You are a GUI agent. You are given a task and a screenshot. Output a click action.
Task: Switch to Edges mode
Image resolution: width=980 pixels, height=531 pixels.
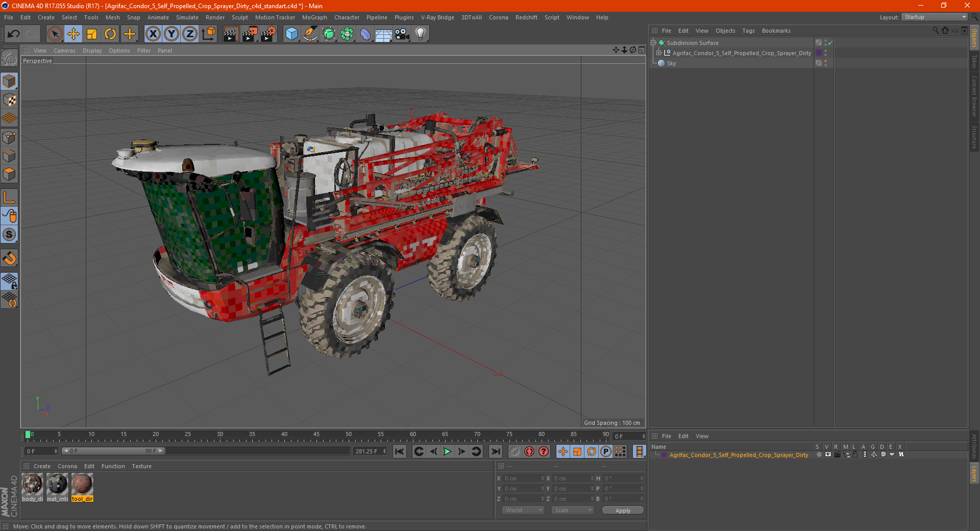coord(9,156)
